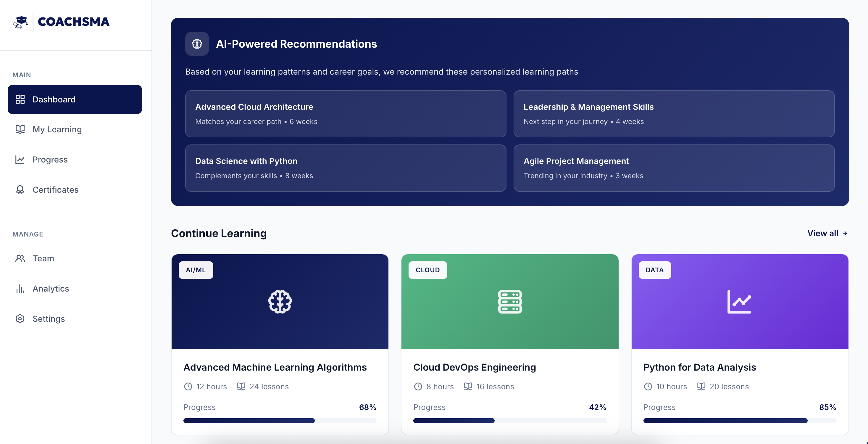
Task: Click the View all link
Action: pos(827,233)
